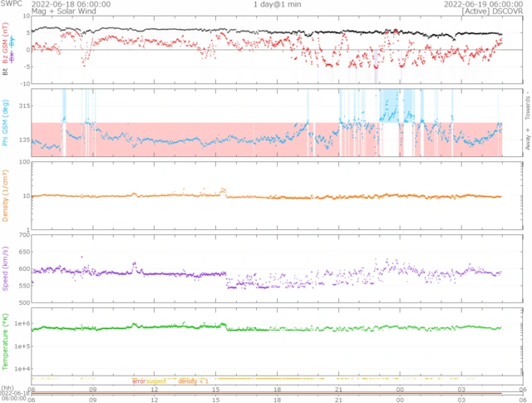The image size is (532, 403).
Task: Click the "[Active] DSCOVR" source label
Action: (492, 11)
